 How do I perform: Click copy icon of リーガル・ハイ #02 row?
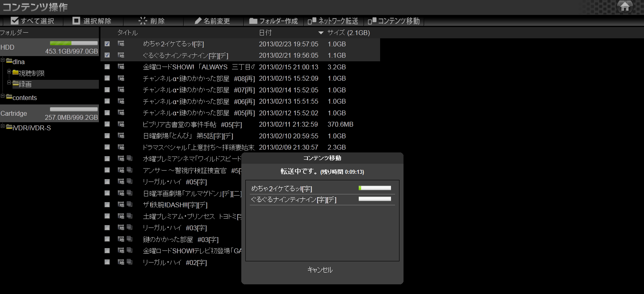point(130,262)
